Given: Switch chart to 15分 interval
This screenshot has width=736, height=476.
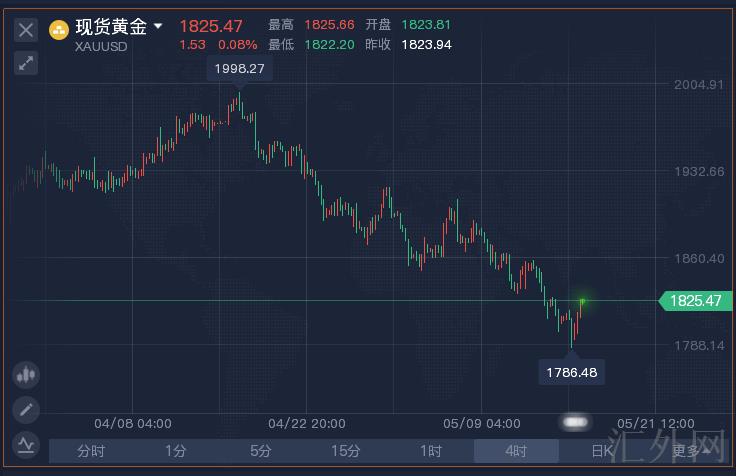Looking at the screenshot, I should tap(346, 451).
